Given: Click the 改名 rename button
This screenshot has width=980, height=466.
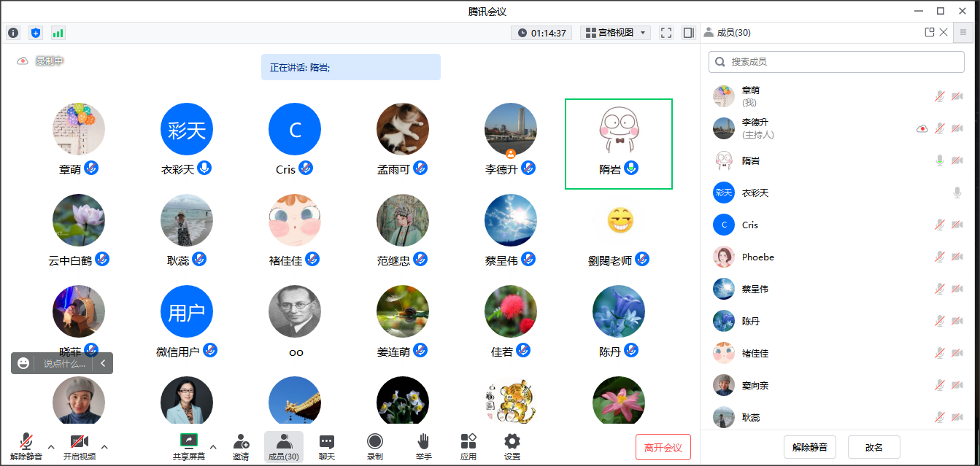Looking at the screenshot, I should [x=873, y=447].
